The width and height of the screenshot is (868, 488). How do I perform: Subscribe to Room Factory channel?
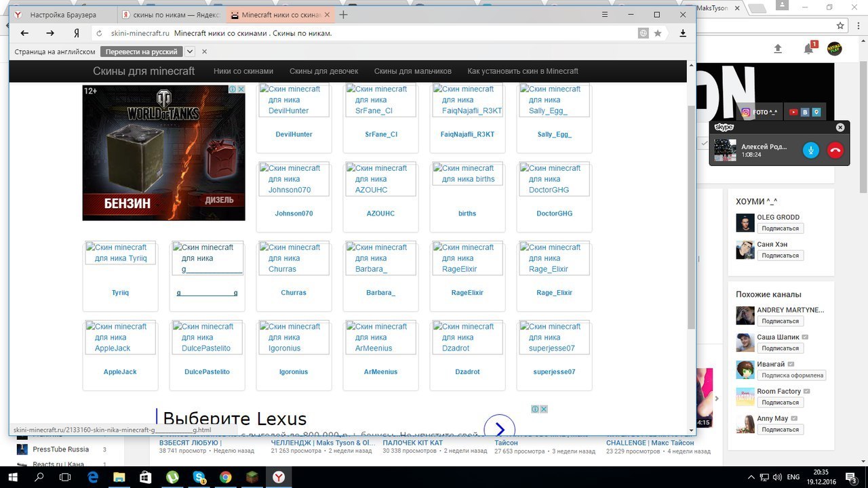[780, 403]
